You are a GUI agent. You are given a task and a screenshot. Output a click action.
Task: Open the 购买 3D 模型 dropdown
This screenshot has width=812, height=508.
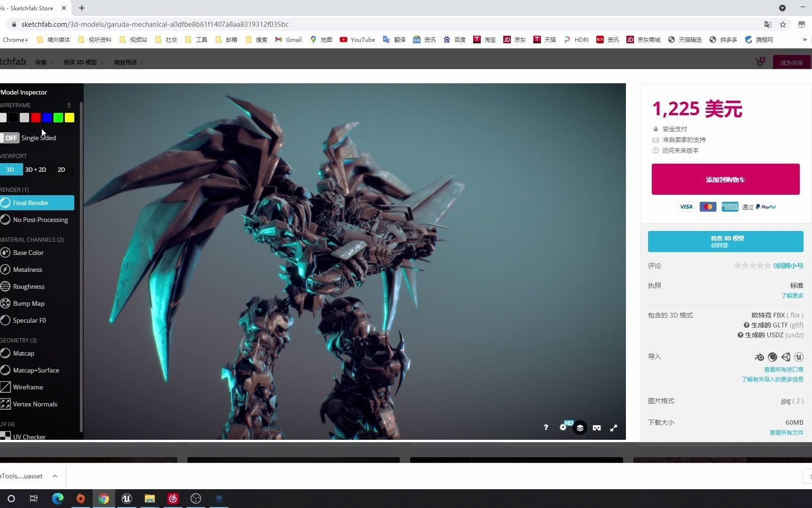click(x=80, y=62)
